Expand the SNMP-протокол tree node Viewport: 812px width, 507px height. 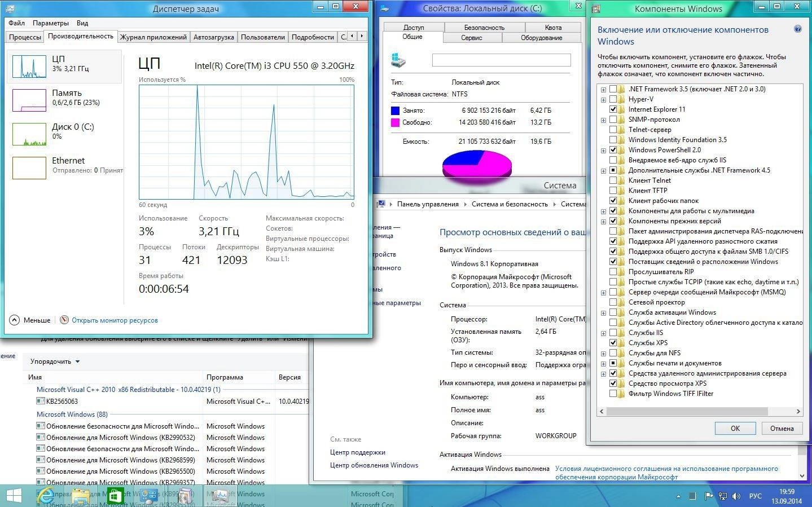pos(604,120)
